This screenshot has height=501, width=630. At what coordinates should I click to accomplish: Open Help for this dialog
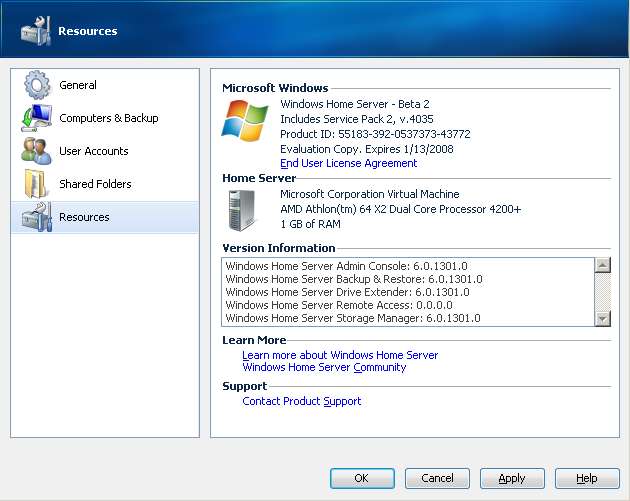point(587,478)
